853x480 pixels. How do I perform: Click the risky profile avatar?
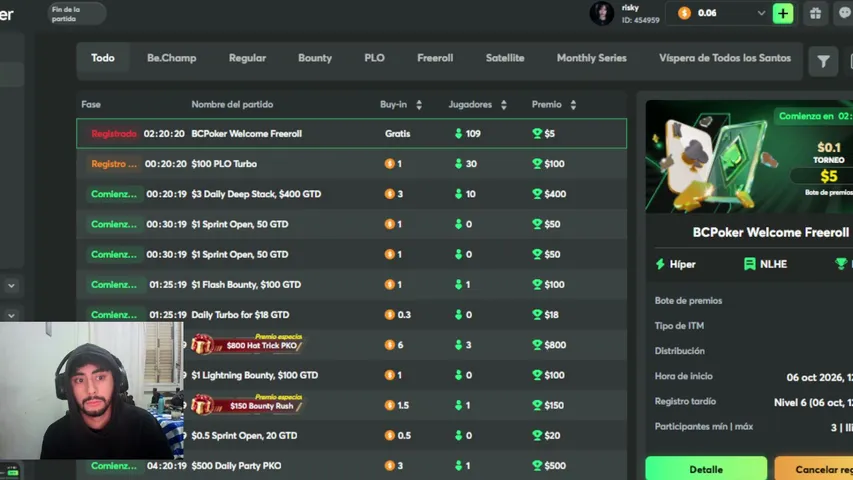coord(602,14)
